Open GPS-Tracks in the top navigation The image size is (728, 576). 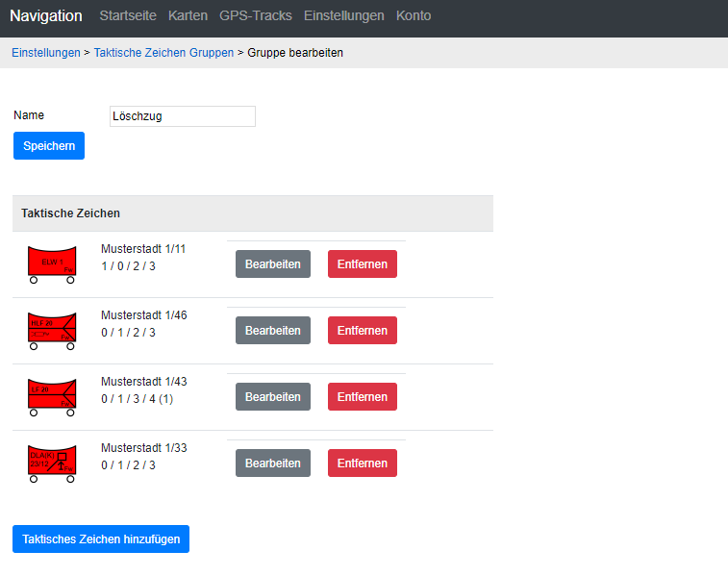(x=255, y=16)
